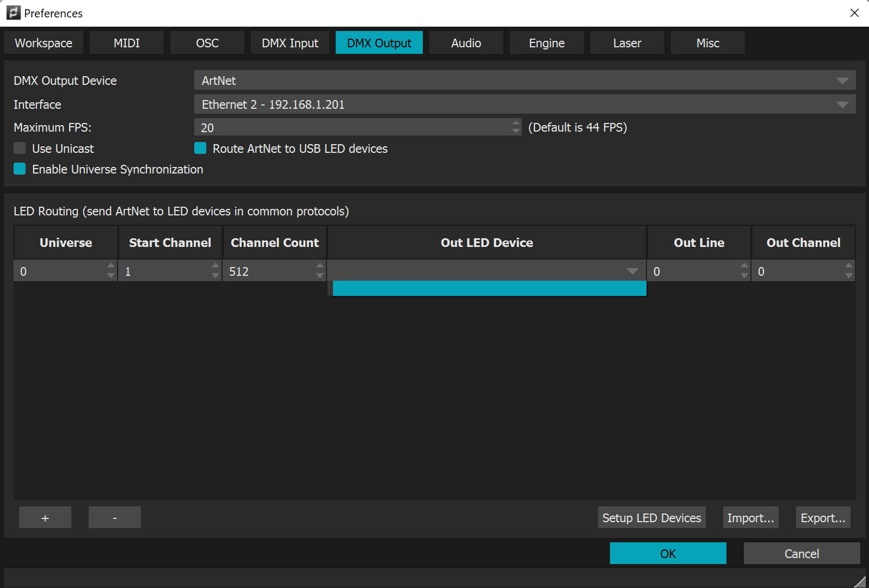Viewport: 869px width, 588px height.
Task: Switch to the DMX Input tab
Action: point(289,43)
